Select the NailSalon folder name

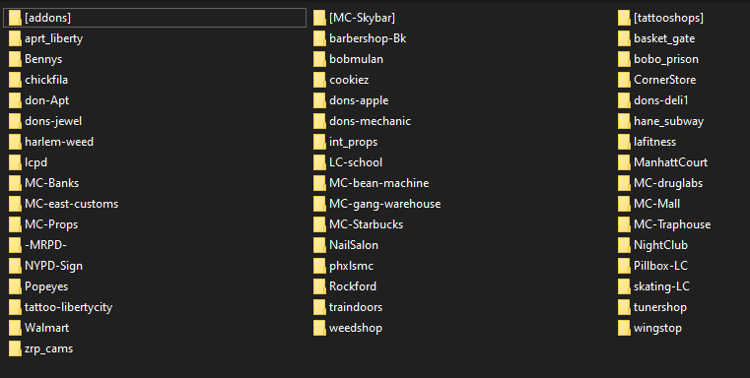353,245
